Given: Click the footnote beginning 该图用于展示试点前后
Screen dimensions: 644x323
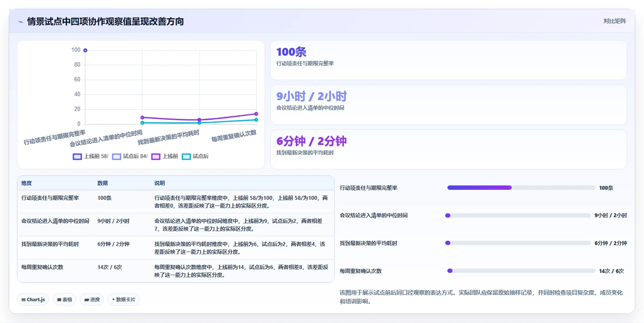Looking at the screenshot, I should 481,297.
